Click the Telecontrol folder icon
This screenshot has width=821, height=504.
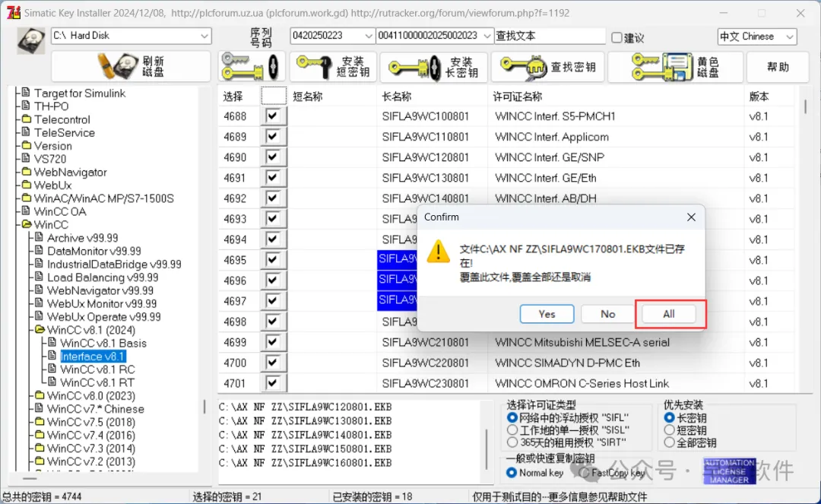coord(26,119)
